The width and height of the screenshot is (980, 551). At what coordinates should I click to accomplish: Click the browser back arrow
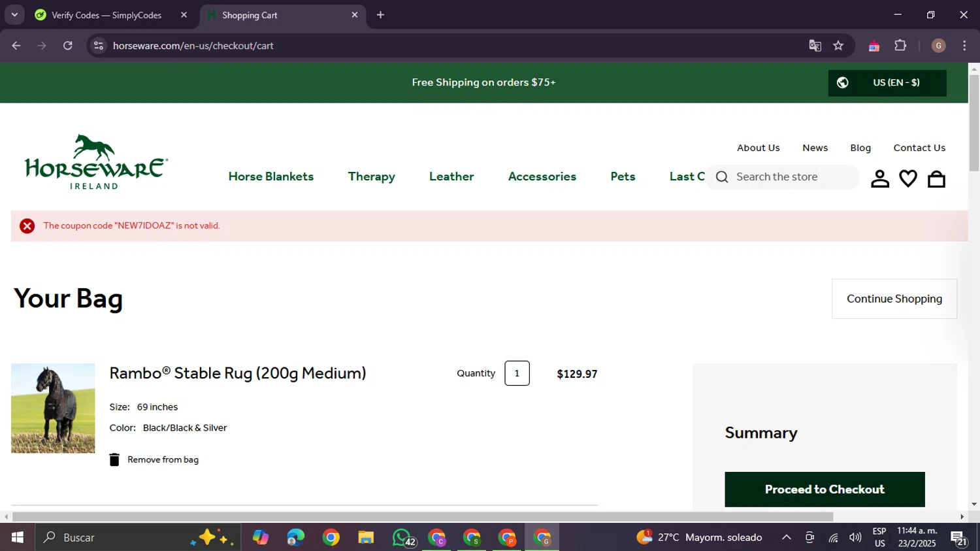16,46
